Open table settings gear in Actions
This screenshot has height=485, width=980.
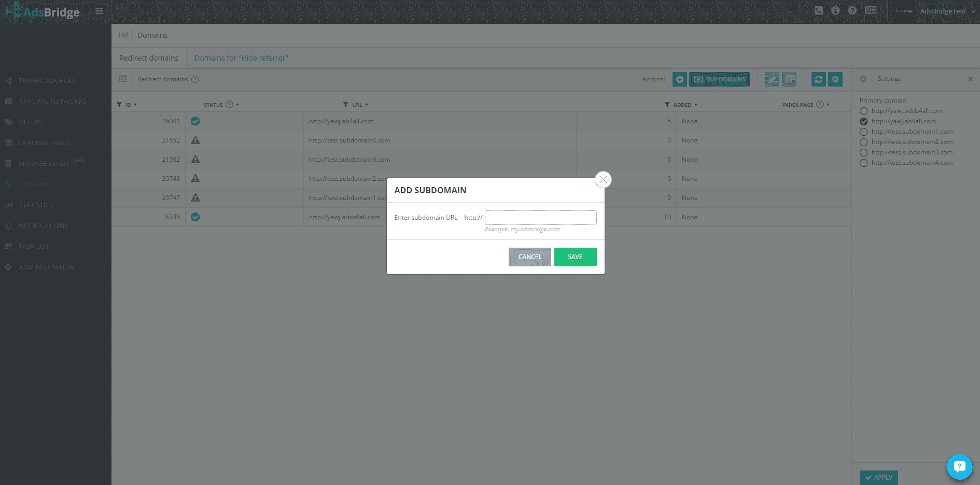tap(835, 79)
